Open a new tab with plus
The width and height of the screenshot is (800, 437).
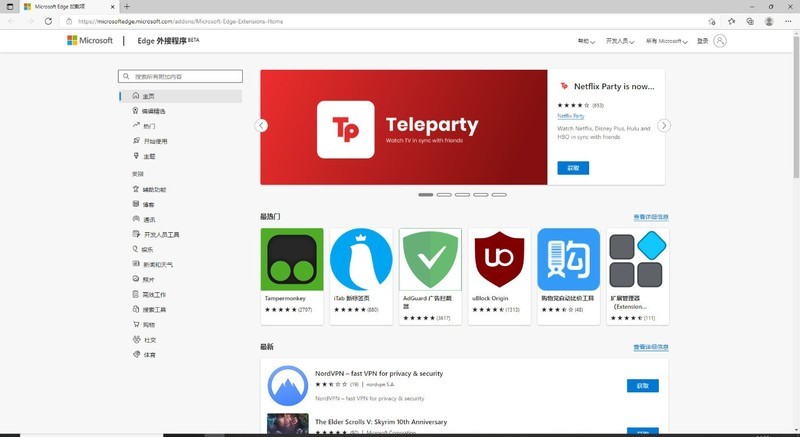[x=127, y=7]
